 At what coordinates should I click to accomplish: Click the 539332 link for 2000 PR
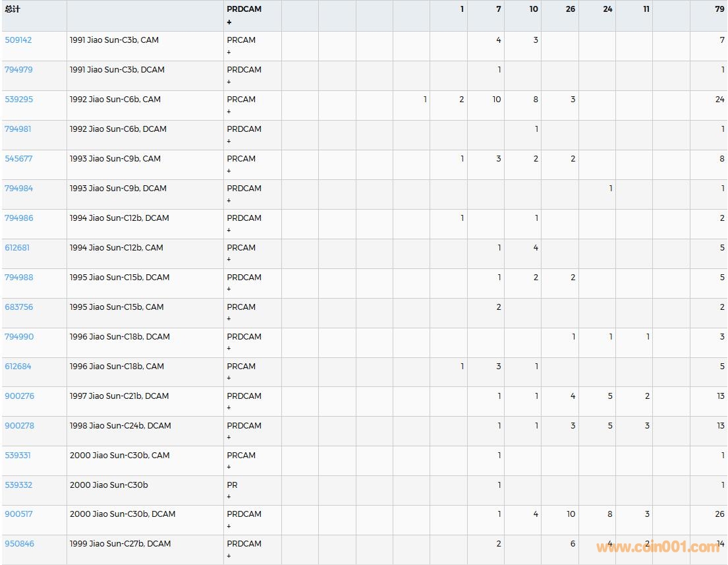point(18,485)
